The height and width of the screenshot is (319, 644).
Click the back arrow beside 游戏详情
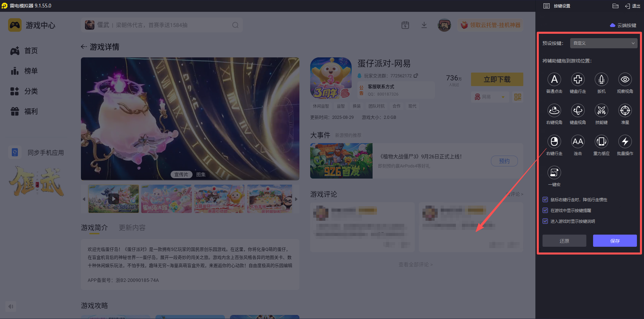pos(84,47)
